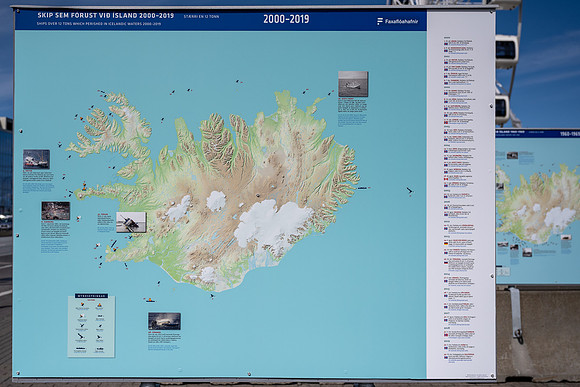Click the orange ship marker in the sea south of Iceland
580x387 pixels.
point(150,300)
